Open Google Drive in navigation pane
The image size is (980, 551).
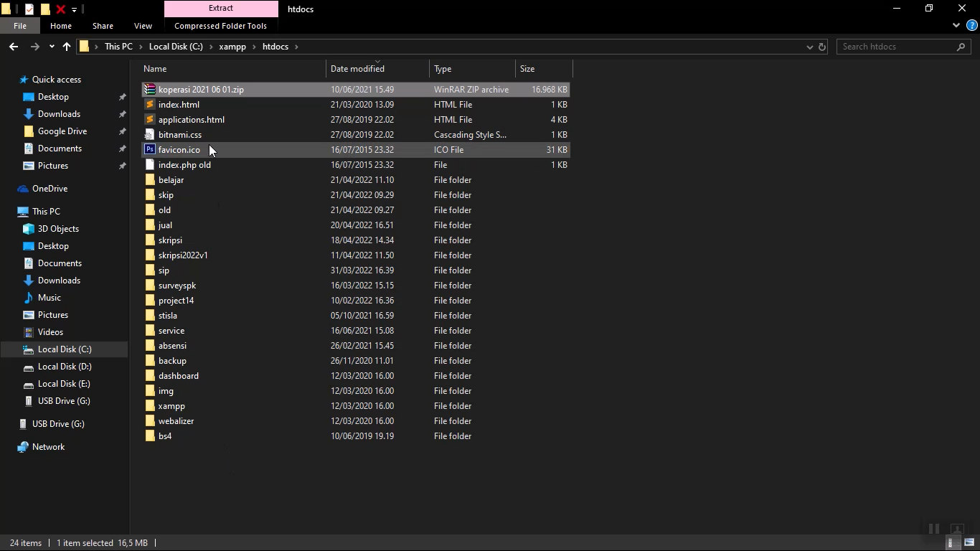pos(62,131)
